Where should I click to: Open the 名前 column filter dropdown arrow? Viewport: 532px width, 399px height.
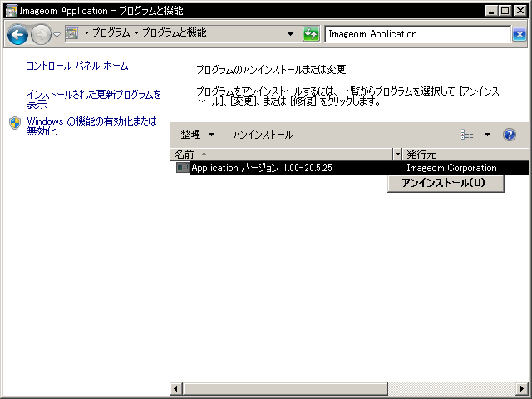click(x=397, y=155)
